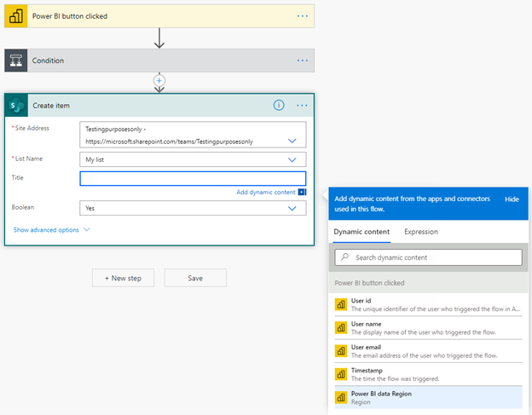This screenshot has width=532, height=415.
Task: Open ellipsis menu for Power BI button clicked
Action: [302, 16]
